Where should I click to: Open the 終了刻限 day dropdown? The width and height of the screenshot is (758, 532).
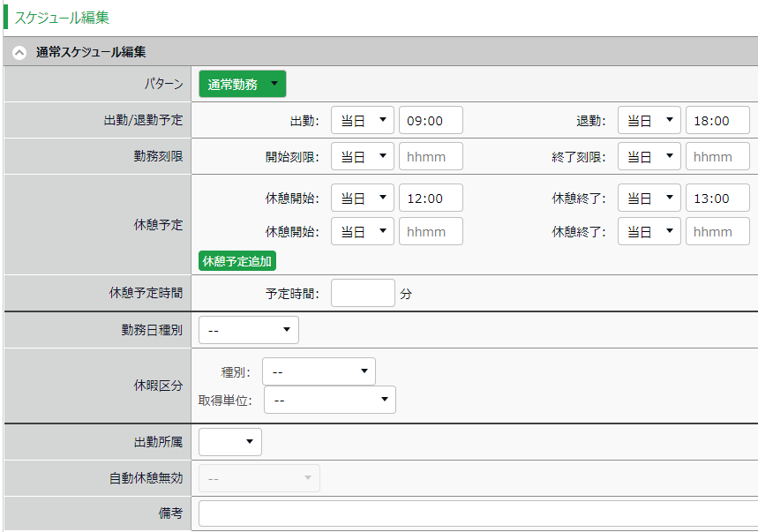[x=649, y=157]
